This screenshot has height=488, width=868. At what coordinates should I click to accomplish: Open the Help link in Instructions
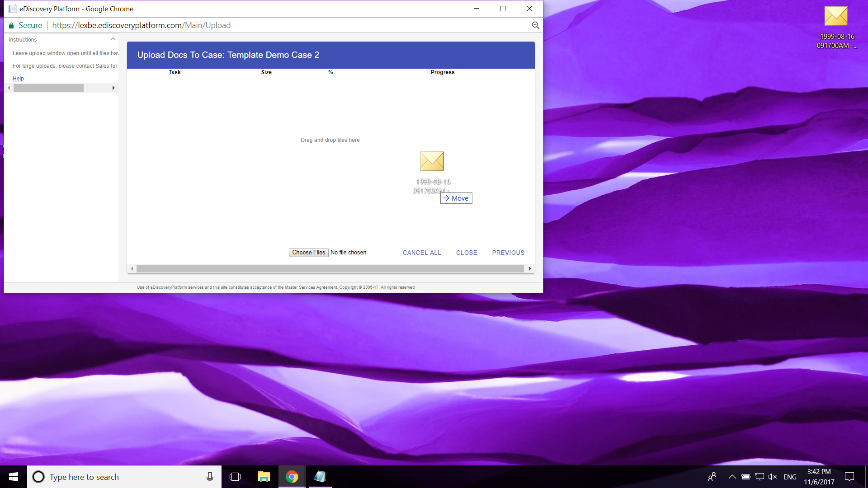click(x=18, y=79)
